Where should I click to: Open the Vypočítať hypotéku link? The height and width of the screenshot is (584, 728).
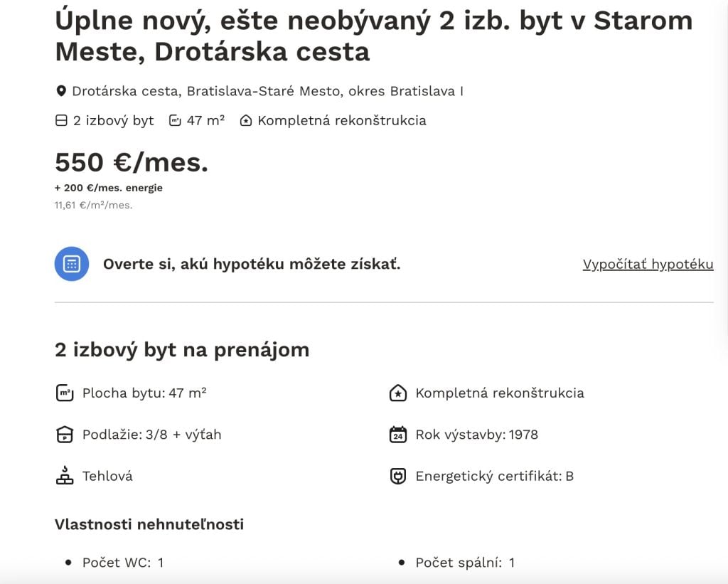tap(648, 264)
